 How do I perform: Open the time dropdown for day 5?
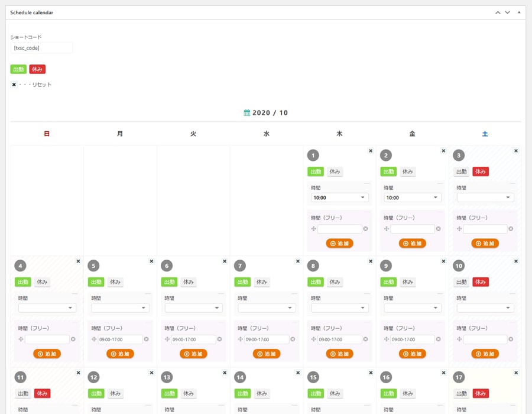click(121, 308)
